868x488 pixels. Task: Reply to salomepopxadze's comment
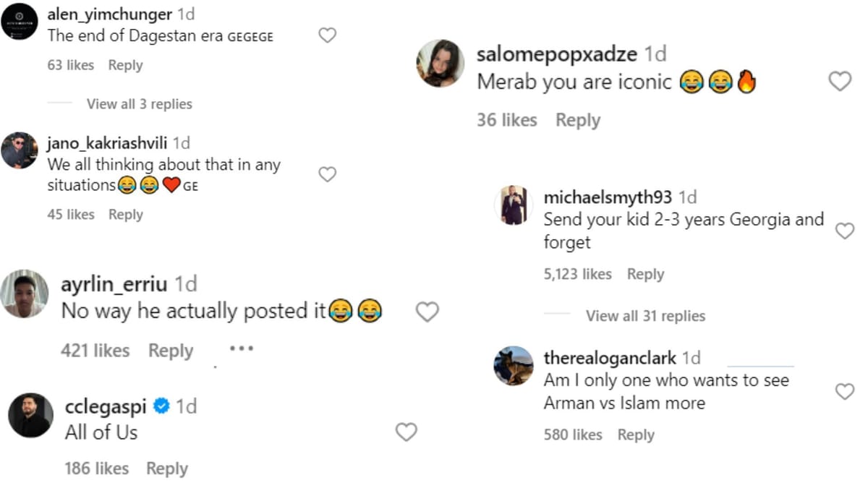point(577,120)
